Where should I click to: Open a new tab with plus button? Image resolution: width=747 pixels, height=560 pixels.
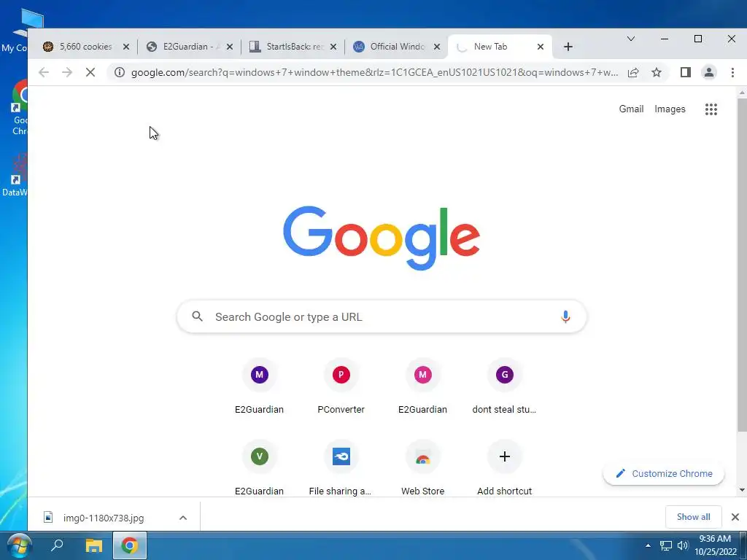pos(568,47)
